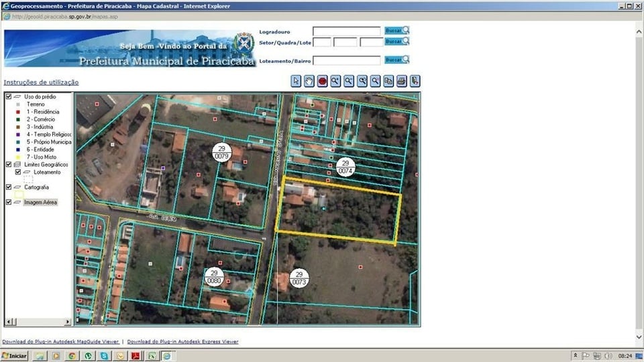The width and height of the screenshot is (644, 362).
Task: Click Internet Explorer icon in taskbar
Action: click(167, 356)
